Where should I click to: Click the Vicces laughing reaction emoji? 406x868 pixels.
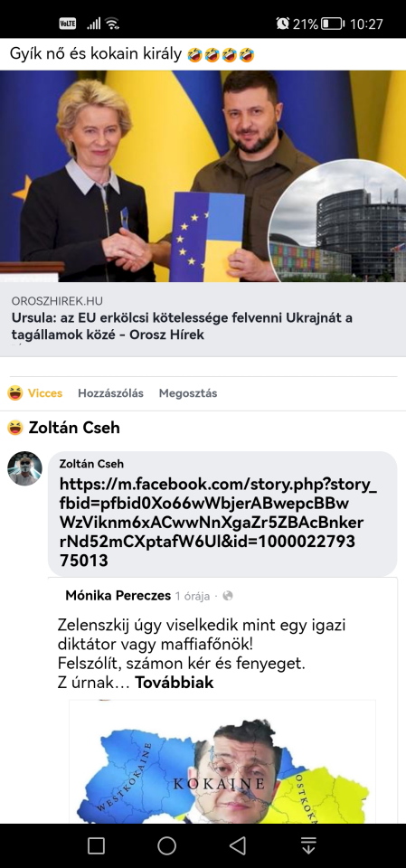[x=15, y=393]
